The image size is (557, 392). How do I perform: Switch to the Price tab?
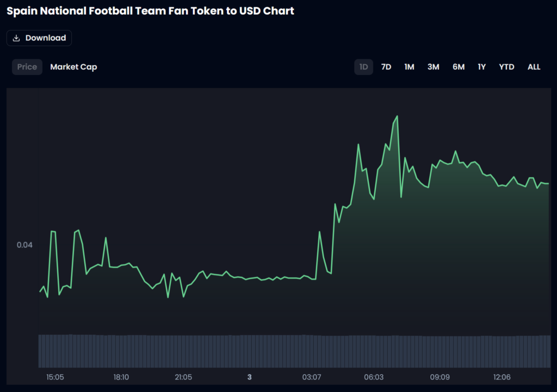pyautogui.click(x=27, y=67)
